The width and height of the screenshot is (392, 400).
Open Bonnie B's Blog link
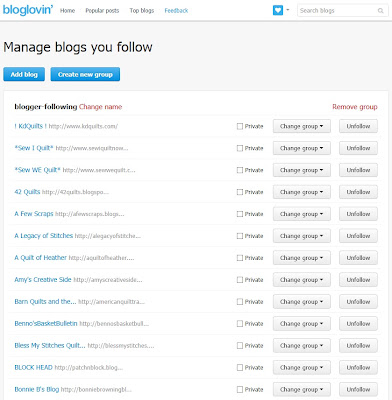pyautogui.click(x=37, y=389)
